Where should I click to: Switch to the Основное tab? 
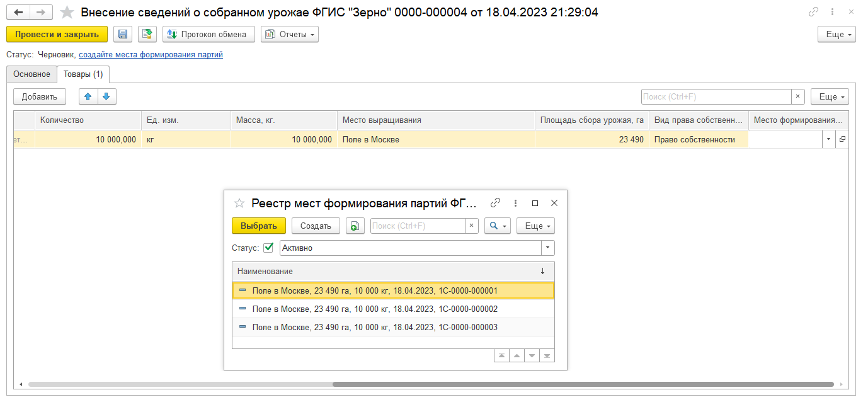[x=31, y=74]
